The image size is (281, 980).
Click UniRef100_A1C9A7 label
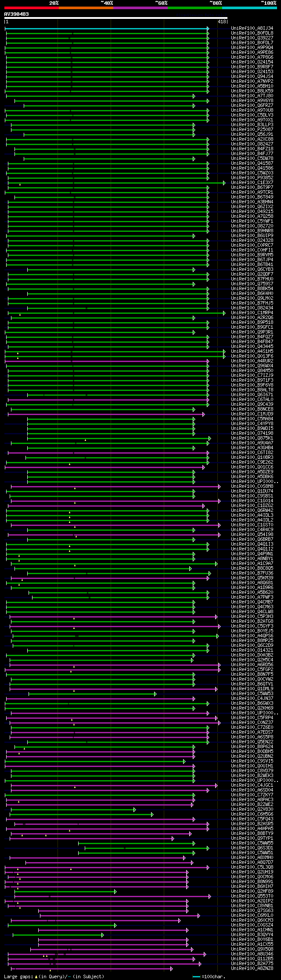tap(252, 563)
